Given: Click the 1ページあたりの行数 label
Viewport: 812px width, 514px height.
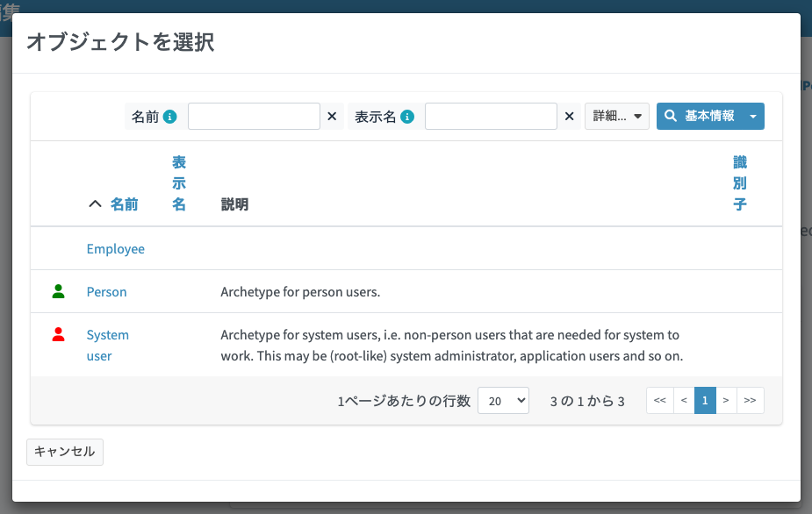Looking at the screenshot, I should (404, 401).
